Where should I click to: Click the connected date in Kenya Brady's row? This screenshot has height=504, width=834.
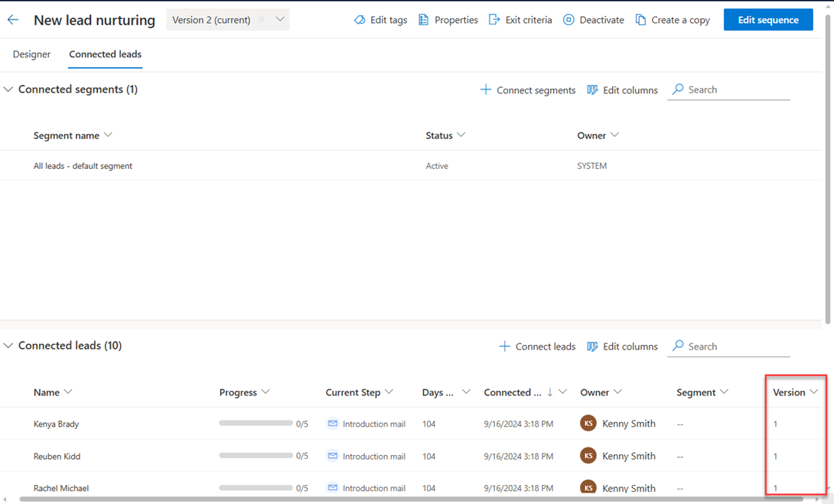tap(519, 424)
